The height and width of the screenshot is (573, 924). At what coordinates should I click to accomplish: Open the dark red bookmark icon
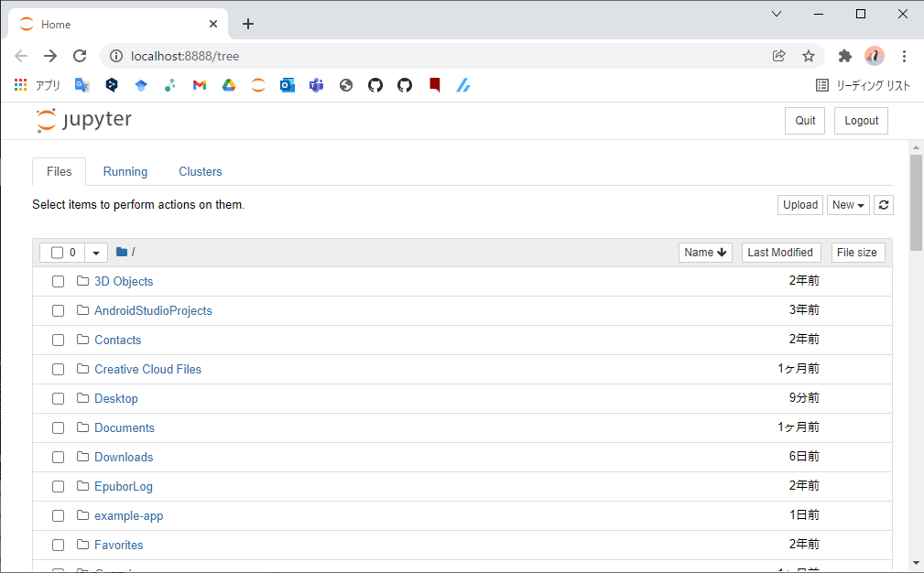point(434,85)
